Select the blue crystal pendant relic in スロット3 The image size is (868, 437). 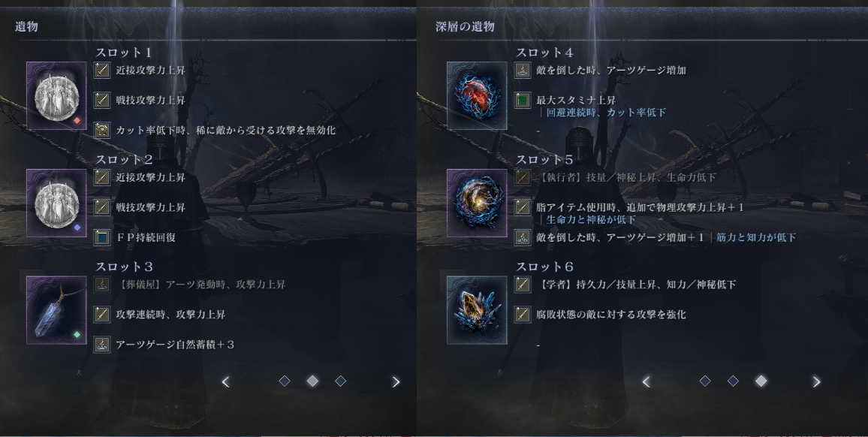[x=56, y=310]
